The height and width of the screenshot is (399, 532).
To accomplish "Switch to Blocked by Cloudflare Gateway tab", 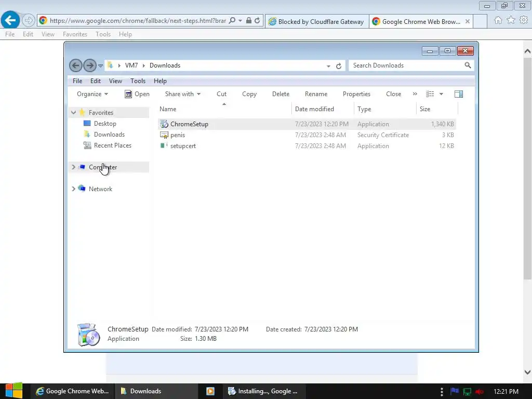I will pyautogui.click(x=316, y=21).
